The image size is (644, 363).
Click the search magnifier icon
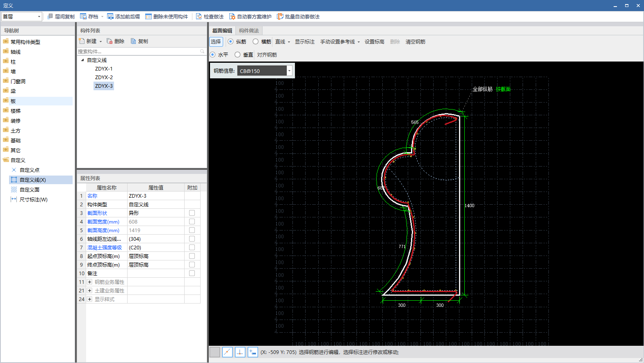tap(202, 51)
